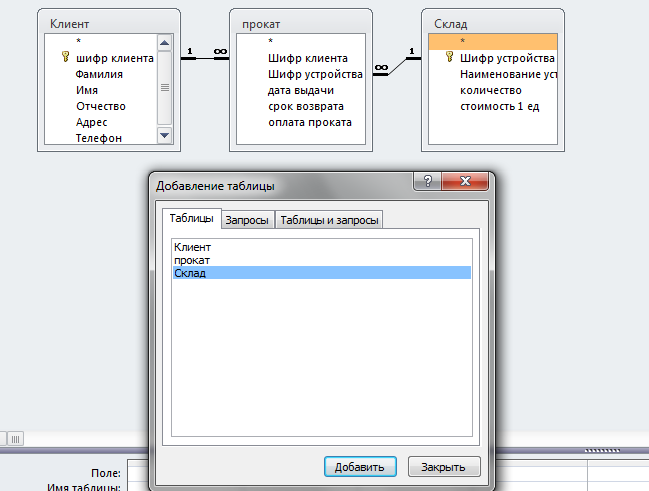649x491 pixels.
Task: Click the key icon beside шифр клиента
Action: coord(65,57)
